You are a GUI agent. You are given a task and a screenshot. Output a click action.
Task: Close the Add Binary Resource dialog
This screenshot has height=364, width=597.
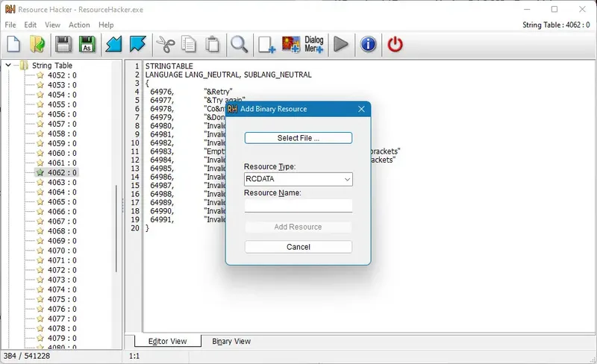tap(361, 109)
